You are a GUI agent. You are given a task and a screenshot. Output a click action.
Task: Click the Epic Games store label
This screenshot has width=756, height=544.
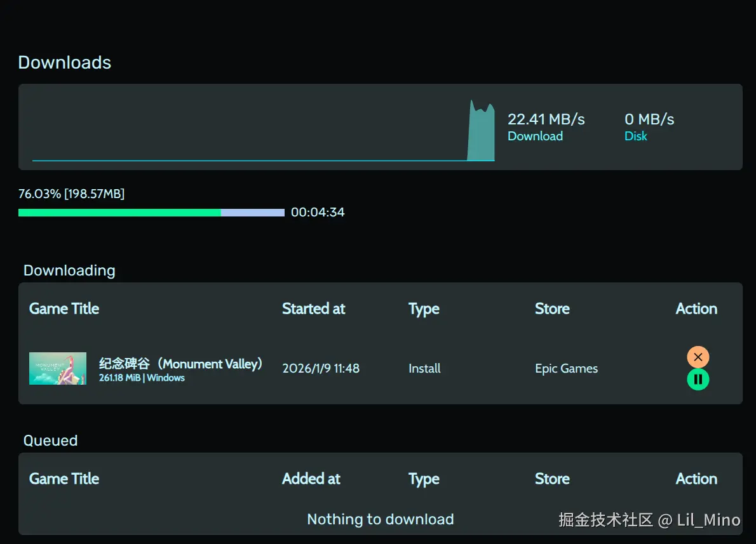click(566, 368)
